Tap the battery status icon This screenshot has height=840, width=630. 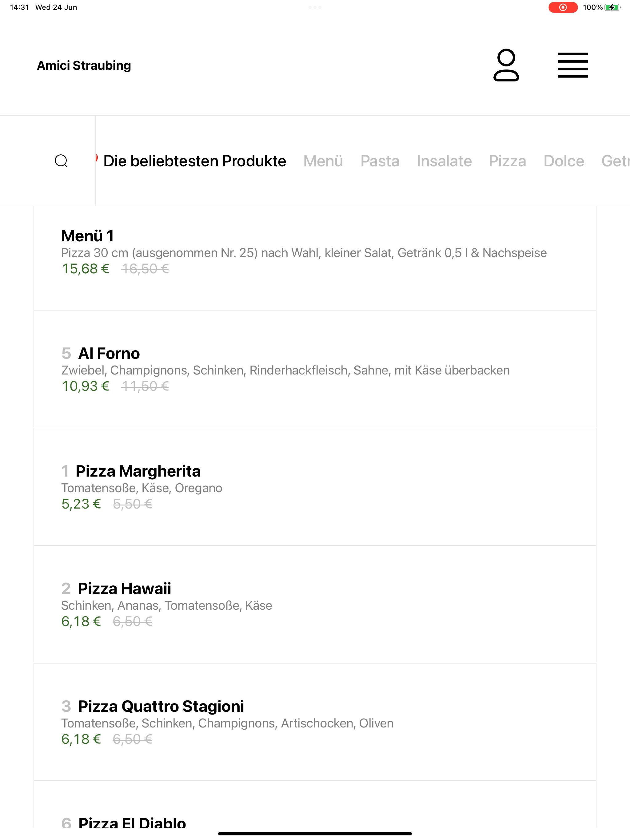[612, 7]
